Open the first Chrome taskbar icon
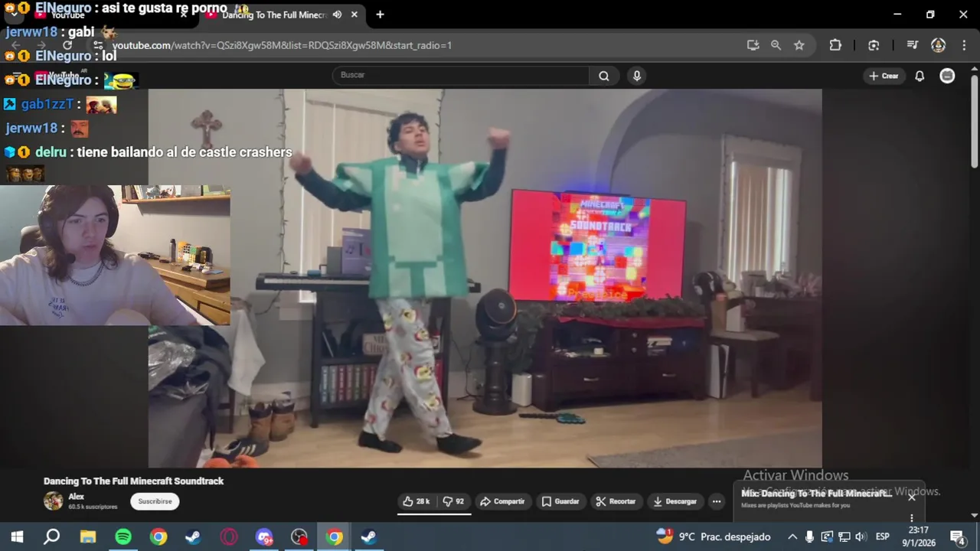This screenshot has width=980, height=551. click(158, 536)
